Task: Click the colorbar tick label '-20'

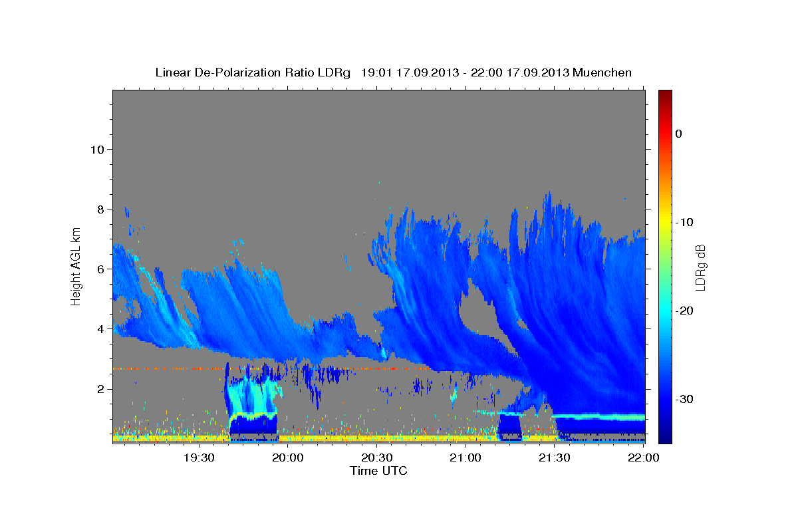Action: coord(684,311)
